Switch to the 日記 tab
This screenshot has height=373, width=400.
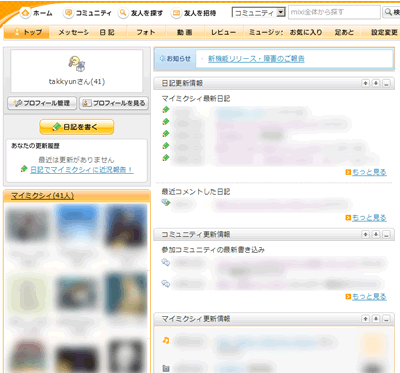tap(107, 32)
